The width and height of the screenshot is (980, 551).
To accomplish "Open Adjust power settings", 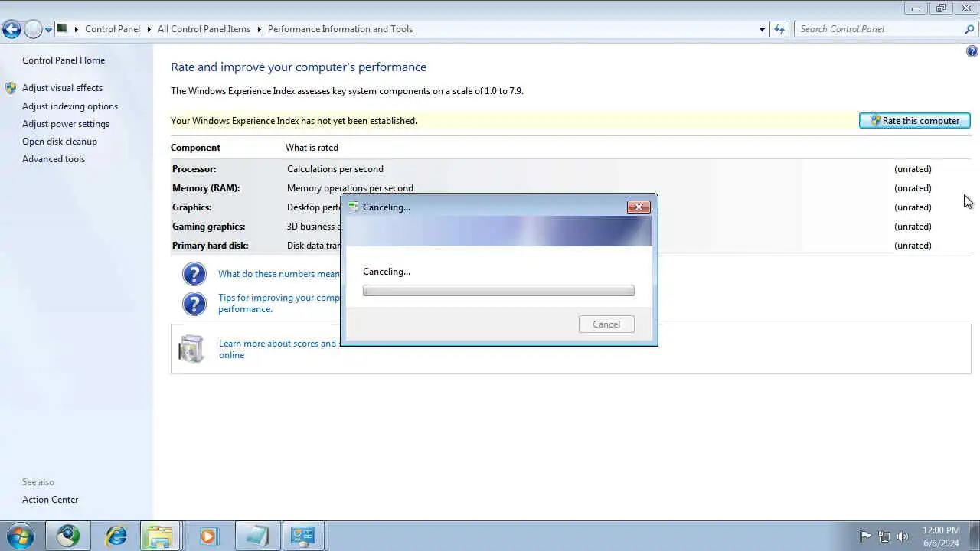I will (66, 124).
